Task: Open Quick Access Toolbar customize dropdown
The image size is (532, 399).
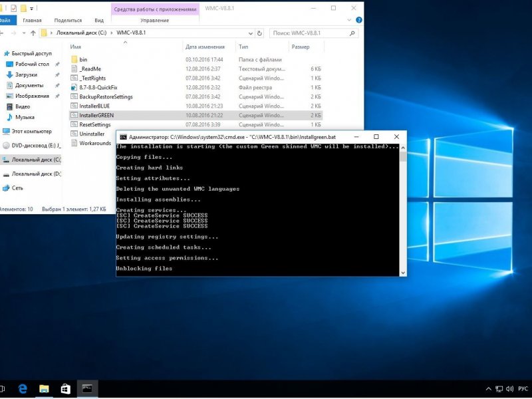Action: pos(31,9)
